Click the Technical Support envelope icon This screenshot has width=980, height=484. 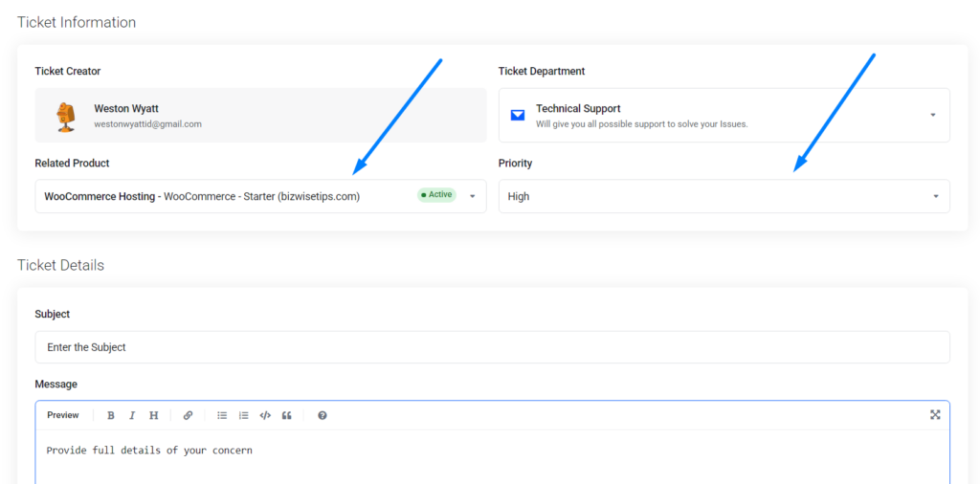click(x=518, y=116)
